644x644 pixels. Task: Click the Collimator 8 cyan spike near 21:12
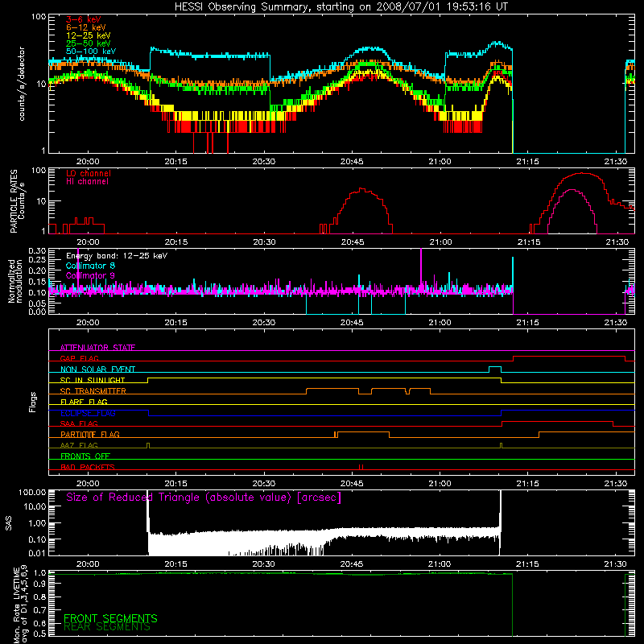pyautogui.click(x=513, y=273)
